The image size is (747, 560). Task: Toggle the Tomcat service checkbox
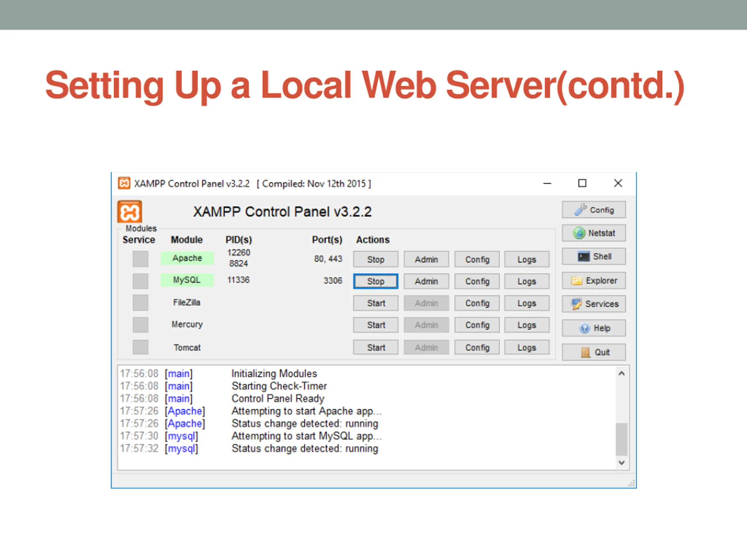(x=140, y=347)
